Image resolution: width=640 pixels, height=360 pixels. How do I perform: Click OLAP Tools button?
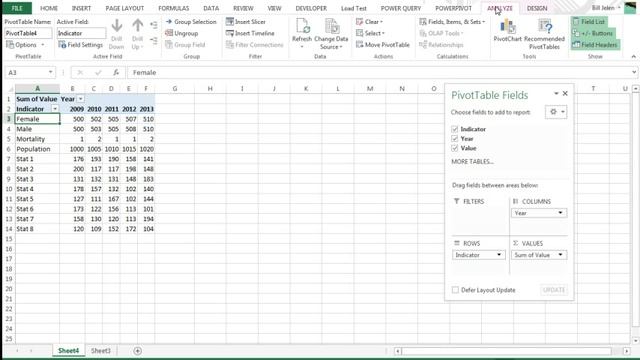pos(442,33)
